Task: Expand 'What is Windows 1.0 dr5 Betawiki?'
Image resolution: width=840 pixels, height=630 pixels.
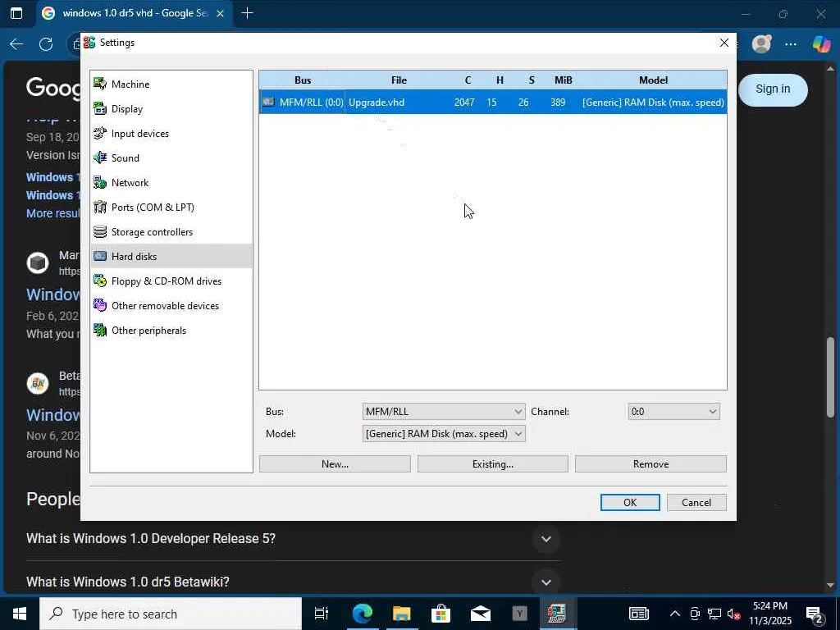Action: point(546,582)
